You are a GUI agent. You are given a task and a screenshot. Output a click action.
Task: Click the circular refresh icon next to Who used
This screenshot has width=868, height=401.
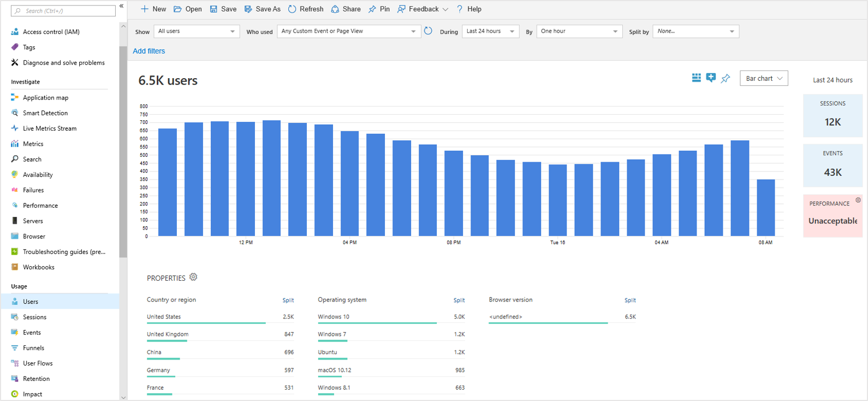[x=428, y=31]
